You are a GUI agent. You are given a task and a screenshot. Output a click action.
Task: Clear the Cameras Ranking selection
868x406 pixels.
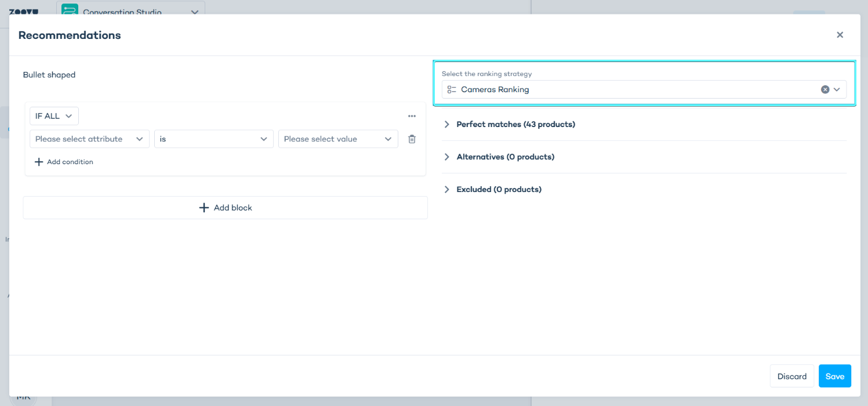pyautogui.click(x=825, y=89)
